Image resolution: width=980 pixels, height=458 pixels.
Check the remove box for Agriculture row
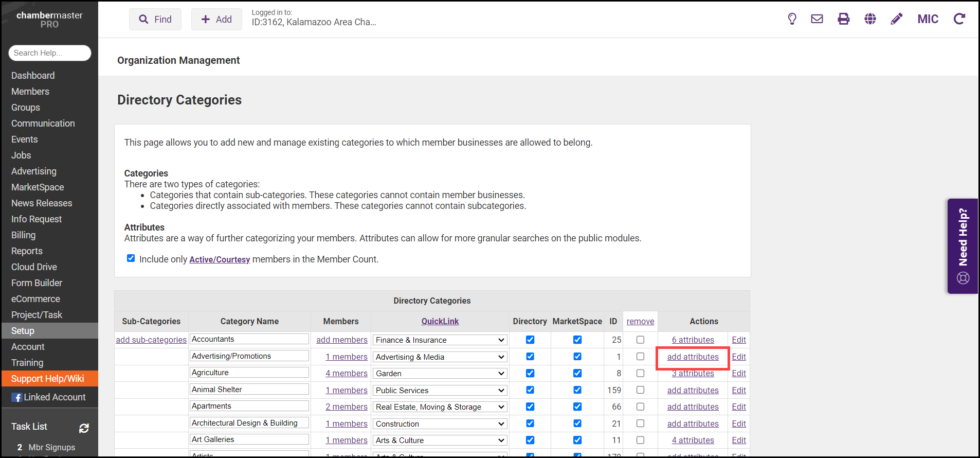tap(640, 373)
